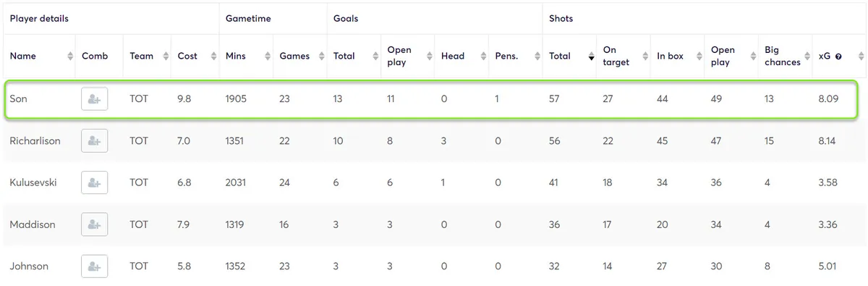Open the xG help question mark icon
The width and height of the screenshot is (868, 286).
(x=838, y=56)
